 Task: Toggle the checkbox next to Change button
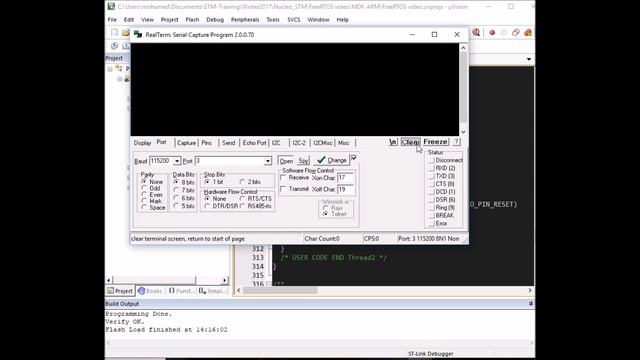(354, 158)
